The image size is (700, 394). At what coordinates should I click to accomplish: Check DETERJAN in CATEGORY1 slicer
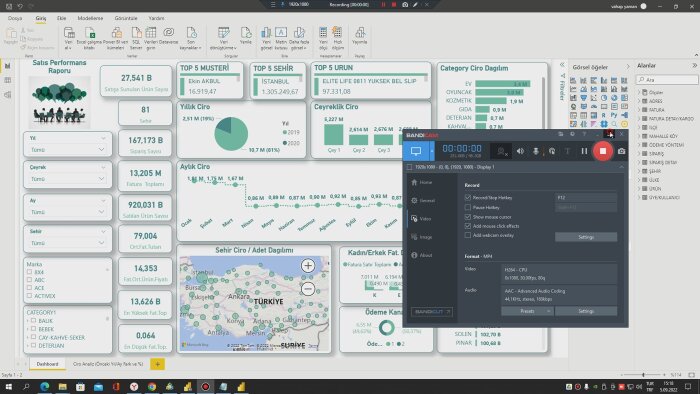[x=33, y=345]
